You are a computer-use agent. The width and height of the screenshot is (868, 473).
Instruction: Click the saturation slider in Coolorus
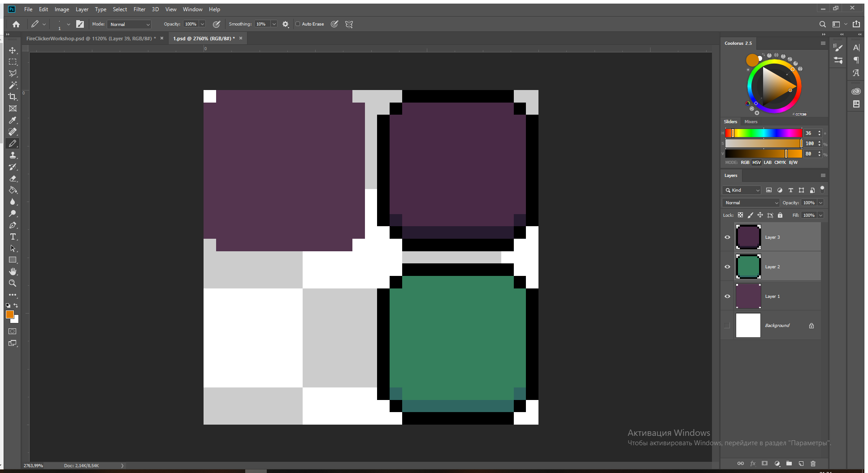[764, 143]
